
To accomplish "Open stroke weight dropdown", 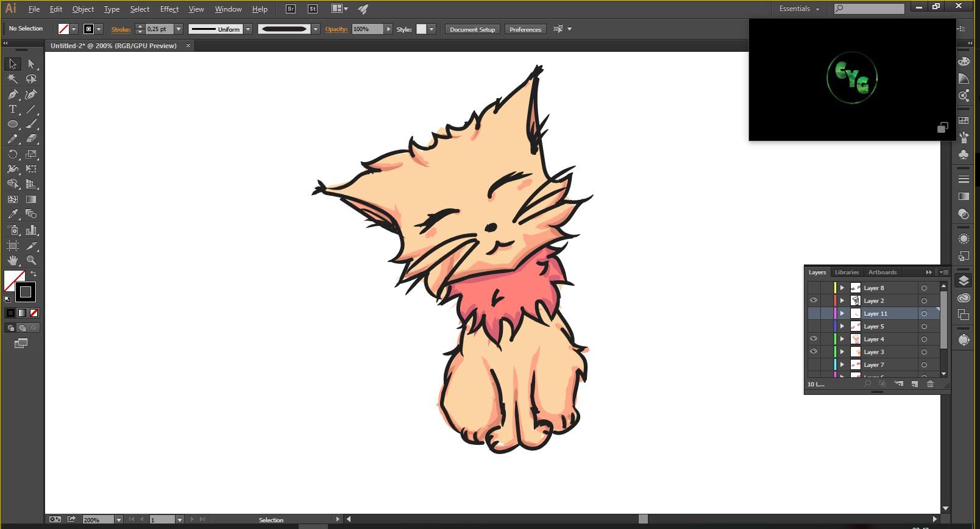I will [x=179, y=29].
